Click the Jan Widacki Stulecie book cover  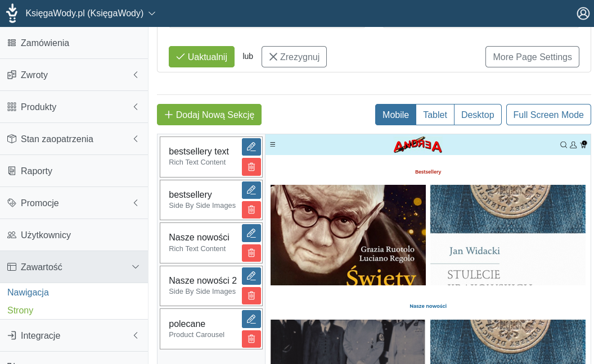point(508,235)
